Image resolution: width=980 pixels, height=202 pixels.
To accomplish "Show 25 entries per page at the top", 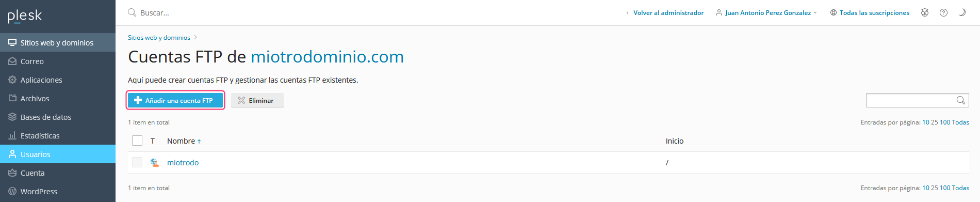I will coord(935,122).
